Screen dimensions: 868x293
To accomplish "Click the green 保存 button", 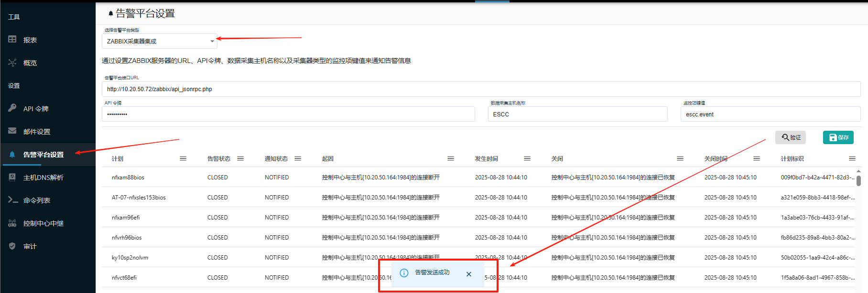I will pos(838,137).
